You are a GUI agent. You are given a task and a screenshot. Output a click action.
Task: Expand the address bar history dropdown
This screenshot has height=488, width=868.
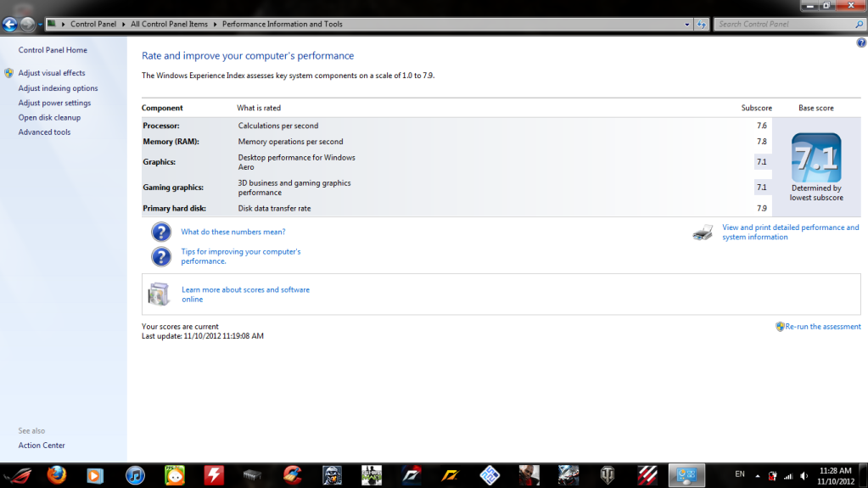pos(686,25)
